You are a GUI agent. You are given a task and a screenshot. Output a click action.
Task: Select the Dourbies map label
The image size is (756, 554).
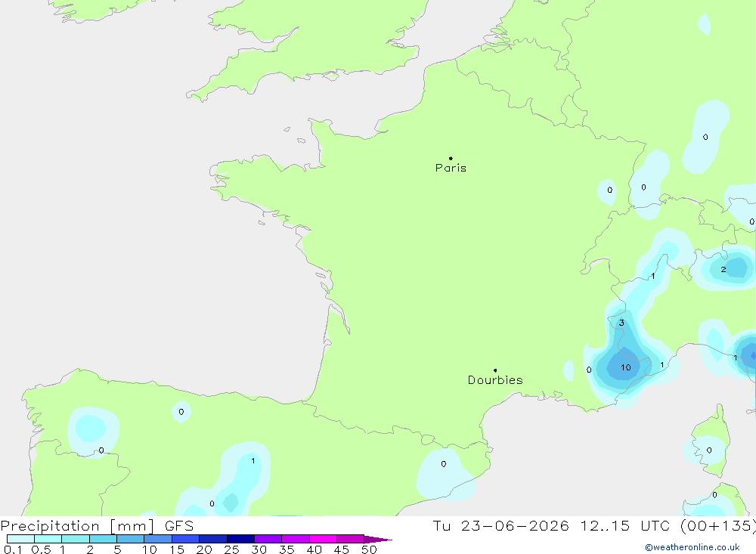point(495,380)
